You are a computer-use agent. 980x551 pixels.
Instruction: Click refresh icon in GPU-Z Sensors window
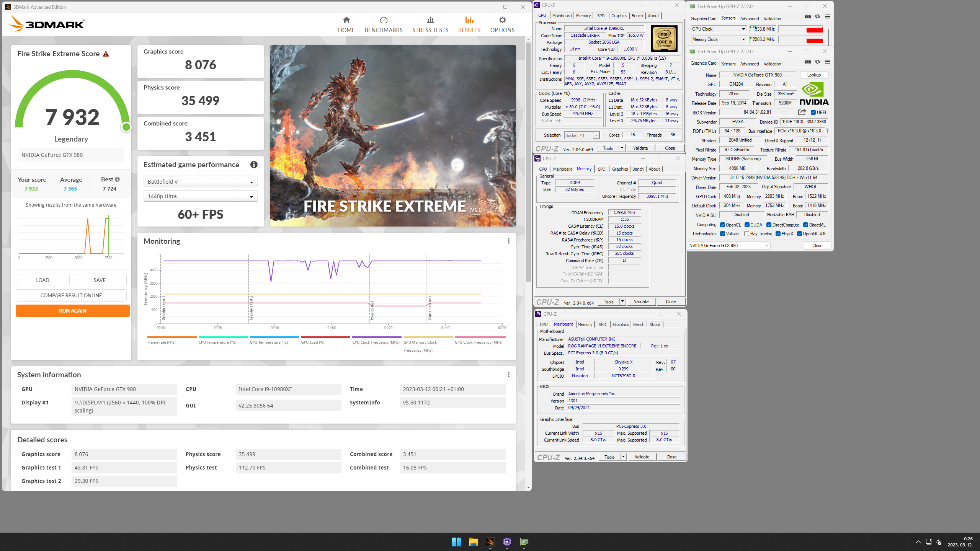(817, 16)
